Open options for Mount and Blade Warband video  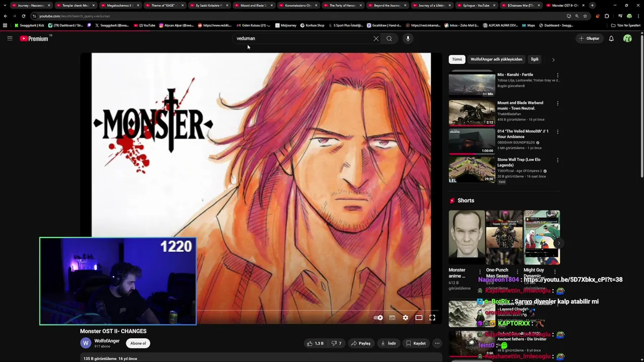557,104
